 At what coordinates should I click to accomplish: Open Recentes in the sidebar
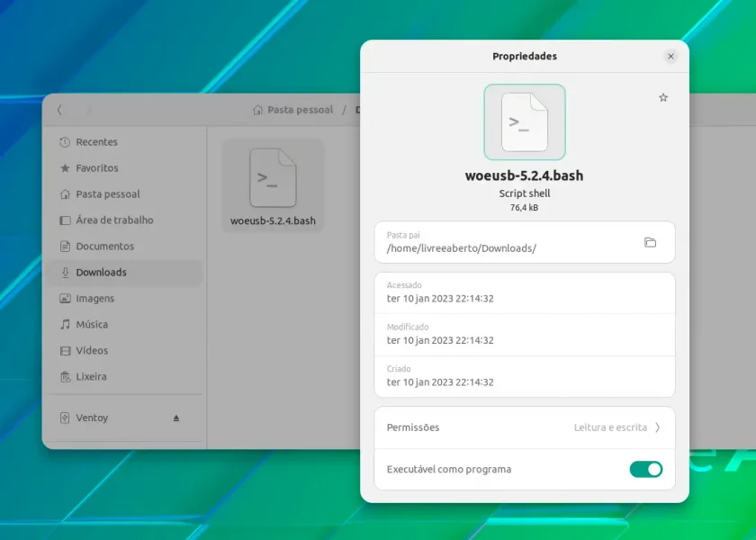click(125, 142)
